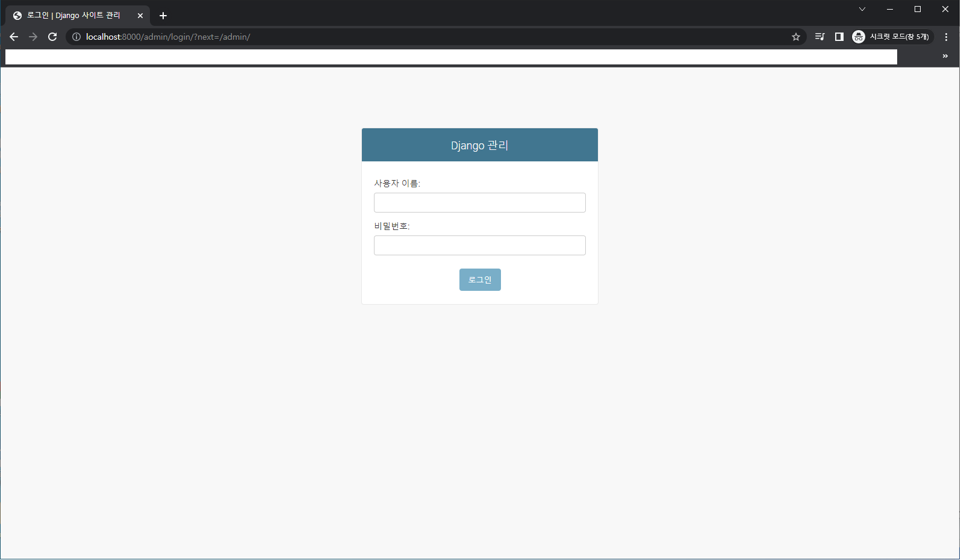
Task: Click the 로그인 submit button
Action: (x=480, y=279)
